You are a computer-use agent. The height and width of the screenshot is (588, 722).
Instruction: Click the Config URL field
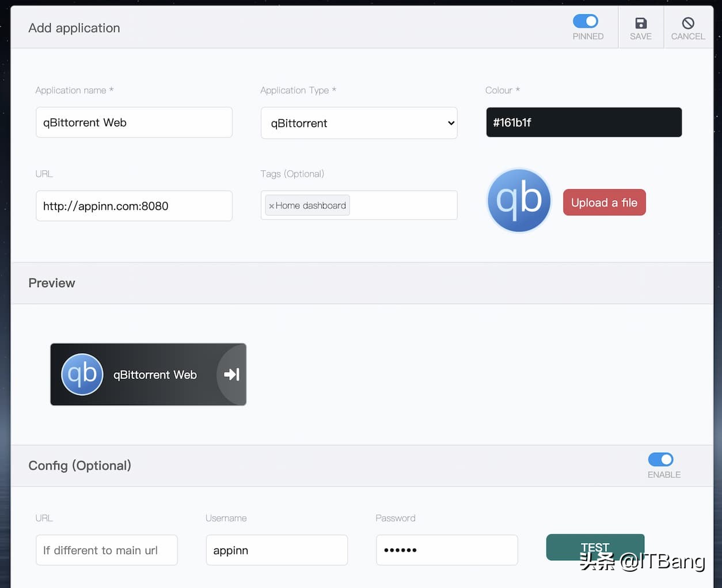point(107,550)
